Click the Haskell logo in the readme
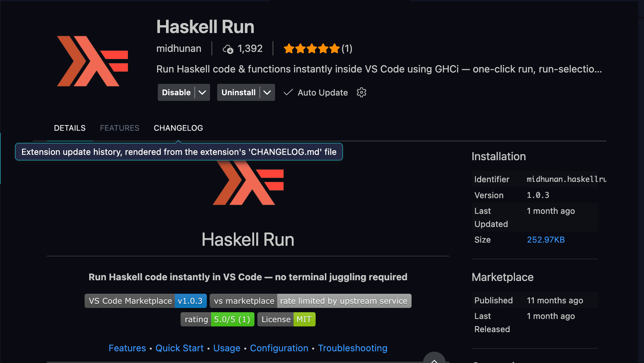644x363 pixels. [248, 183]
